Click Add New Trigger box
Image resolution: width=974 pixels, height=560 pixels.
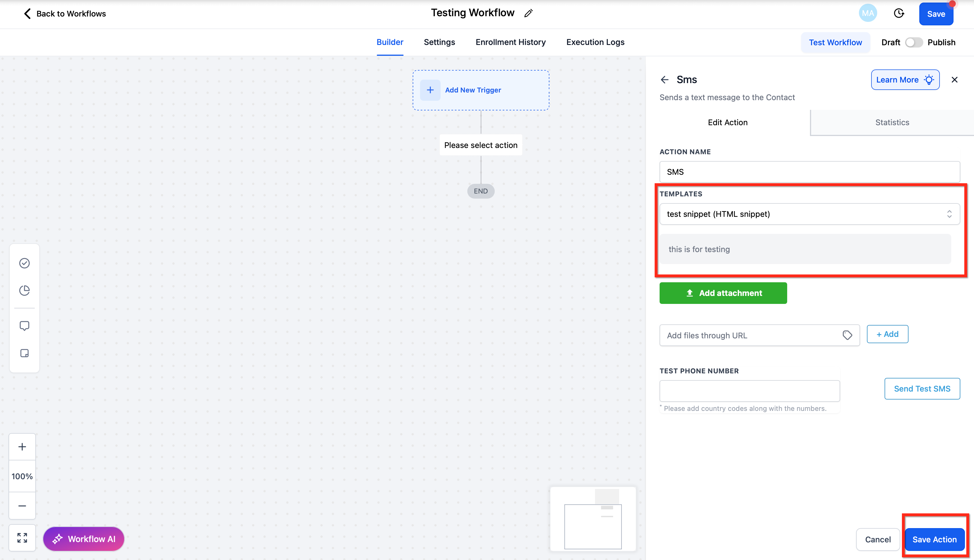coord(481,90)
